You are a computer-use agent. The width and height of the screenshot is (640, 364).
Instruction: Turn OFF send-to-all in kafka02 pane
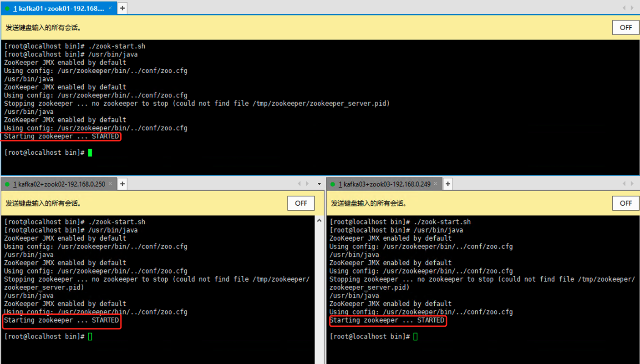tap(301, 203)
